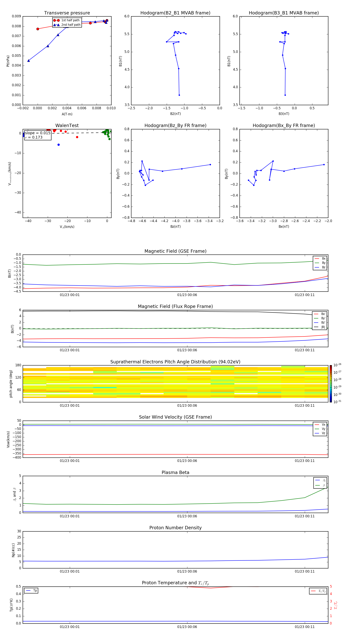Click 'B3(nT)' x-axis label
This screenshot has height=644, width=351.
coord(284,114)
